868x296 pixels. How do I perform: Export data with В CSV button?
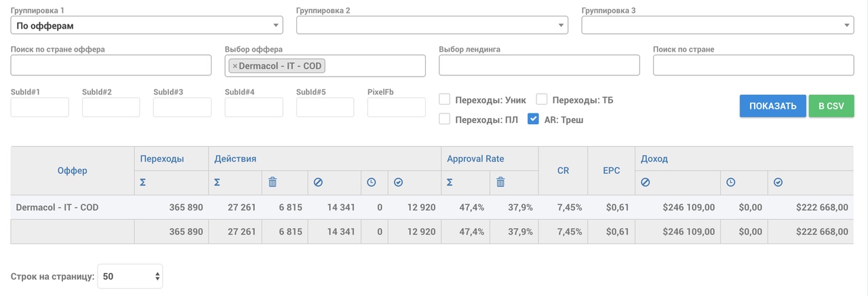[x=831, y=106]
